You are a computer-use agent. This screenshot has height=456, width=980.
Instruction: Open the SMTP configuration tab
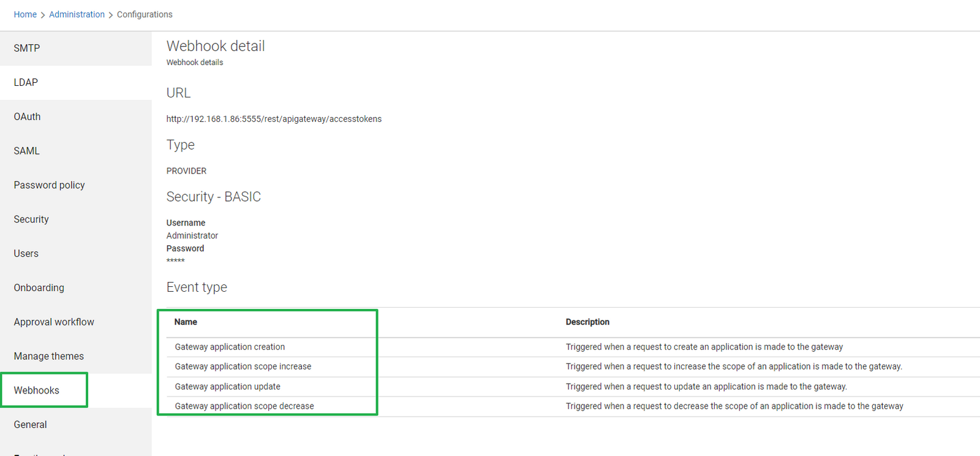point(27,48)
